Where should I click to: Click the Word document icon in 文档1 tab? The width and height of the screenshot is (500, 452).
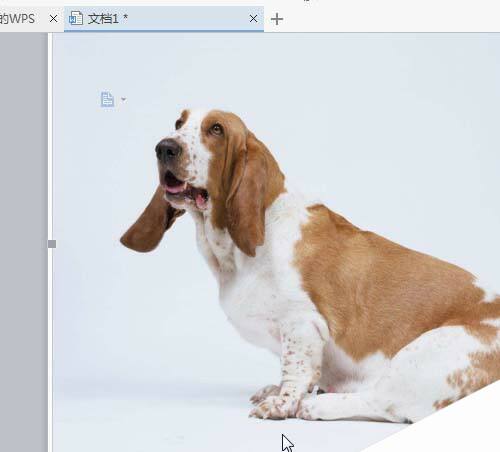pos(76,18)
